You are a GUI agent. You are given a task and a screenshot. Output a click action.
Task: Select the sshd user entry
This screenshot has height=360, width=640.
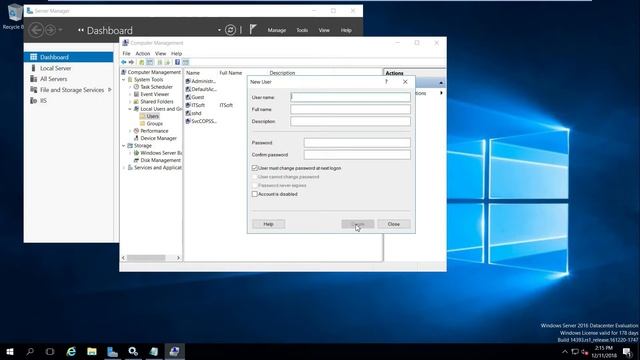194,113
